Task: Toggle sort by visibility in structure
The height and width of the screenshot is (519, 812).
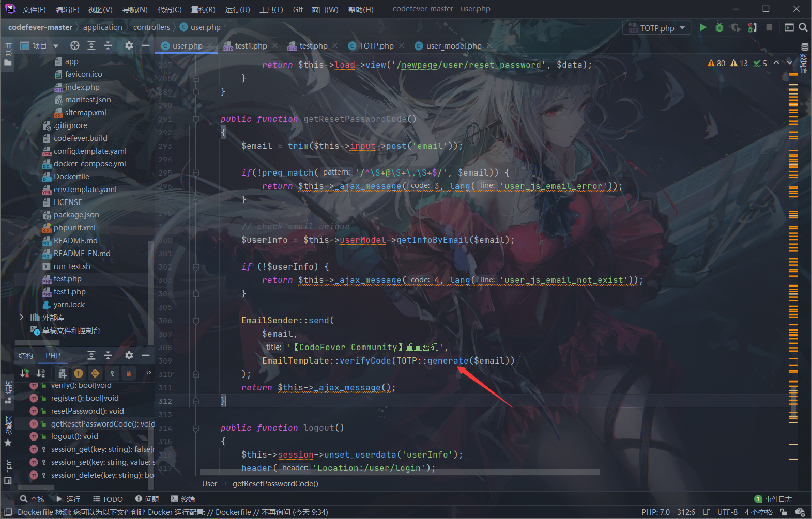Action: click(24, 373)
